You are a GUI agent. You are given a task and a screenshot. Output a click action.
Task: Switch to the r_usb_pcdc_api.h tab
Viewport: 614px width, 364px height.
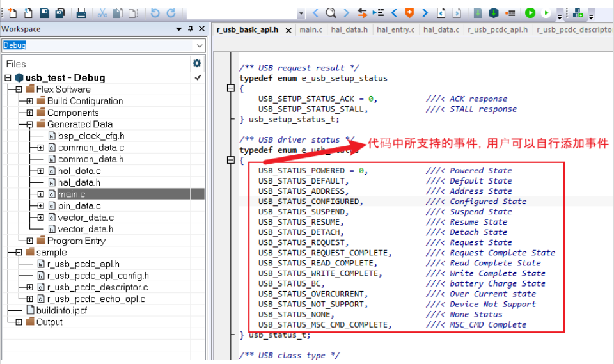click(498, 30)
